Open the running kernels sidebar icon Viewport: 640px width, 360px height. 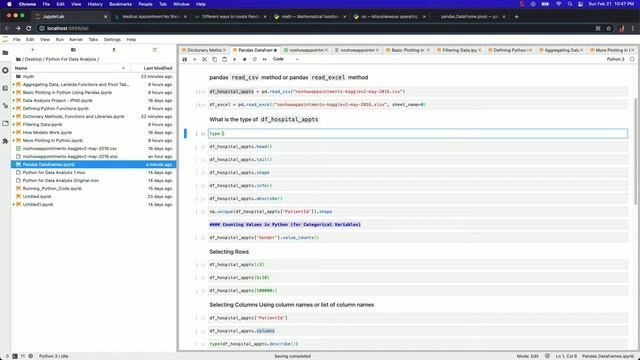coord(5,70)
